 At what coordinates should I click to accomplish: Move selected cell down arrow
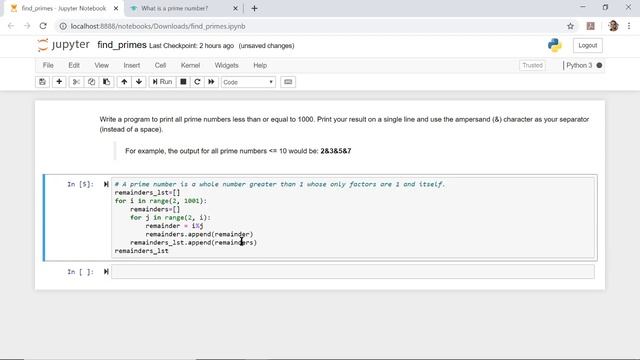pos(139,82)
